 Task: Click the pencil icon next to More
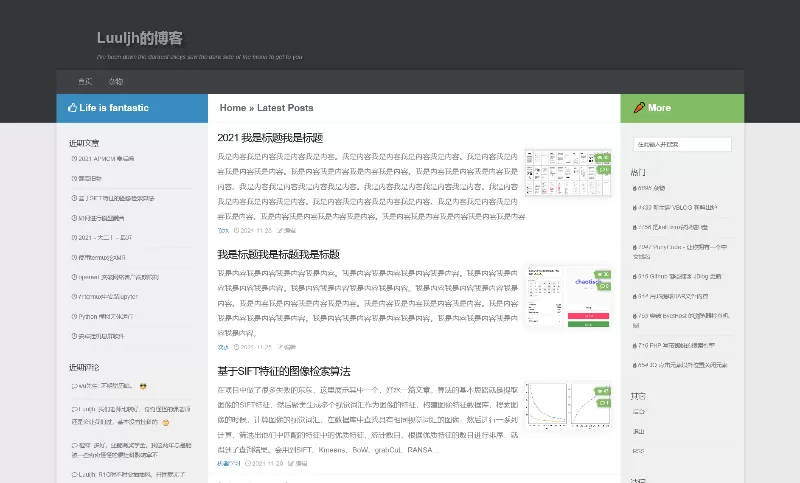tap(638, 108)
